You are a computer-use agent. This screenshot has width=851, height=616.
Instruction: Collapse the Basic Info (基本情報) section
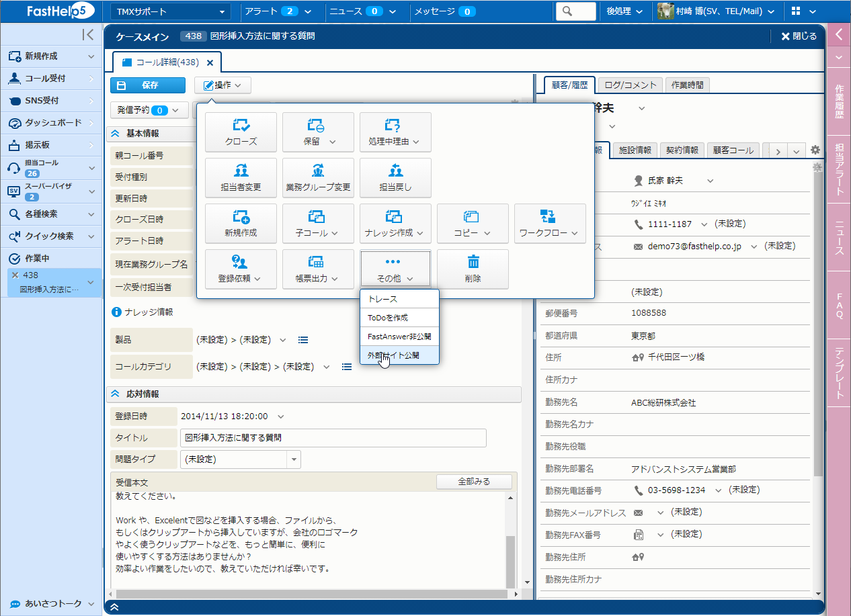tap(116, 133)
